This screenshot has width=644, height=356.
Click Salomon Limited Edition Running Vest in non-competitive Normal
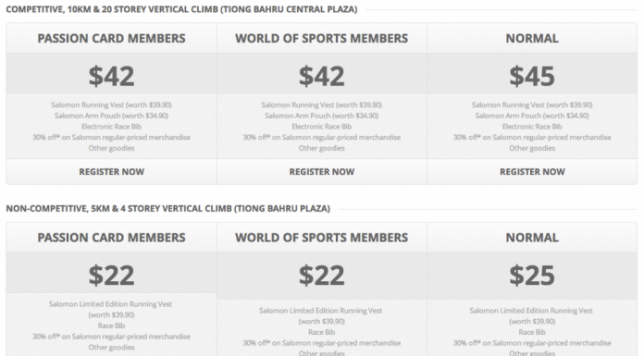531,311
